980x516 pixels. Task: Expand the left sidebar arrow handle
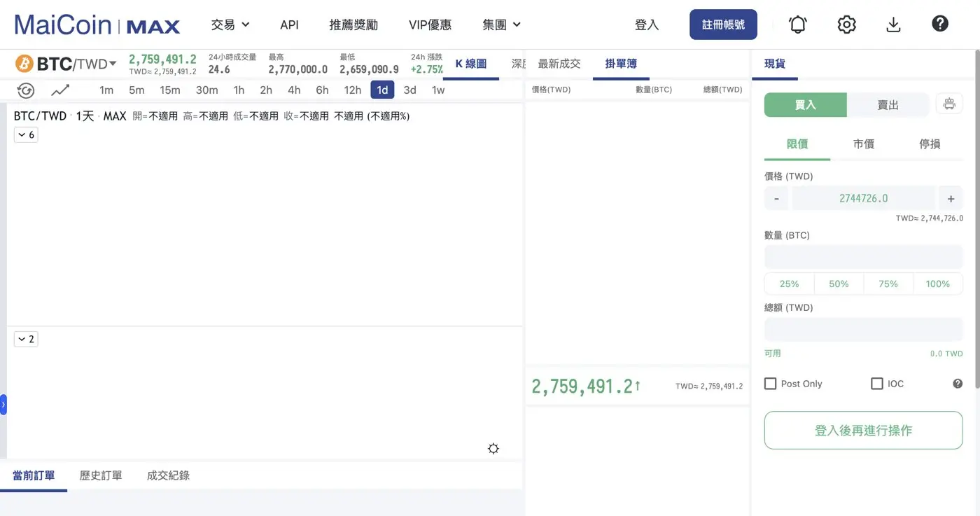pos(3,404)
